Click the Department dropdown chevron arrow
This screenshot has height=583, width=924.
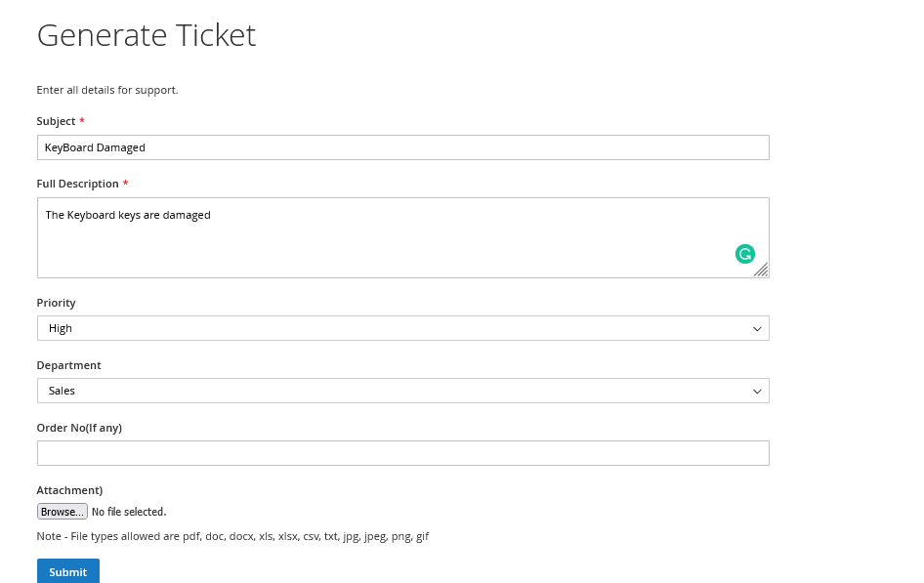[x=757, y=391]
